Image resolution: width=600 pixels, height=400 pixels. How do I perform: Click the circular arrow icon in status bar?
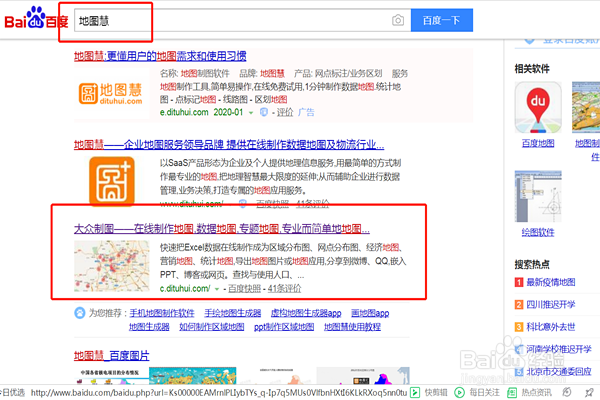point(567,392)
